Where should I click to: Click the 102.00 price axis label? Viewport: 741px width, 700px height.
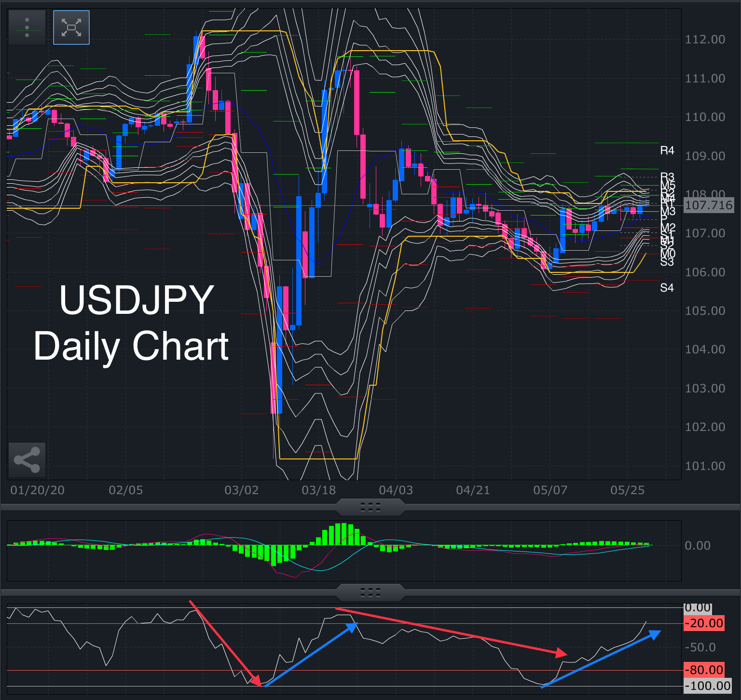(x=705, y=427)
